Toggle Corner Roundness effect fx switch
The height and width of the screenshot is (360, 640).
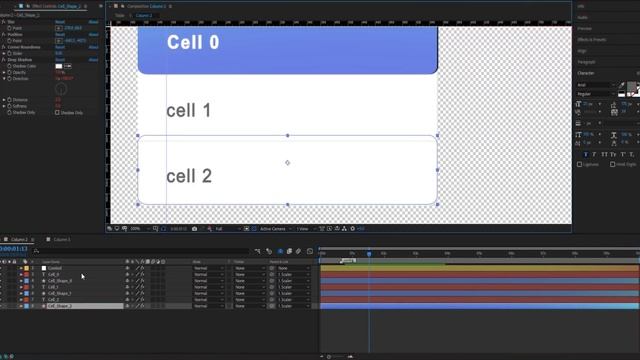(x=4, y=47)
